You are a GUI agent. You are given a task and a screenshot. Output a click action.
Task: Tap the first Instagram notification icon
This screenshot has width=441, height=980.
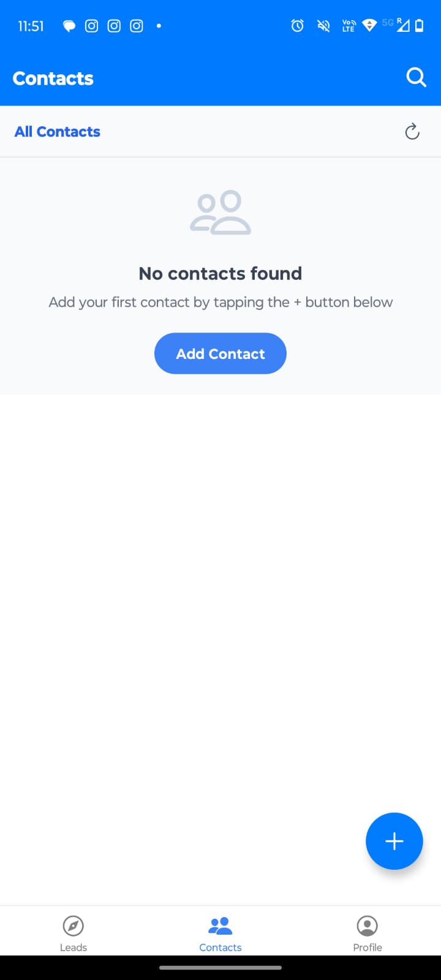(x=91, y=26)
